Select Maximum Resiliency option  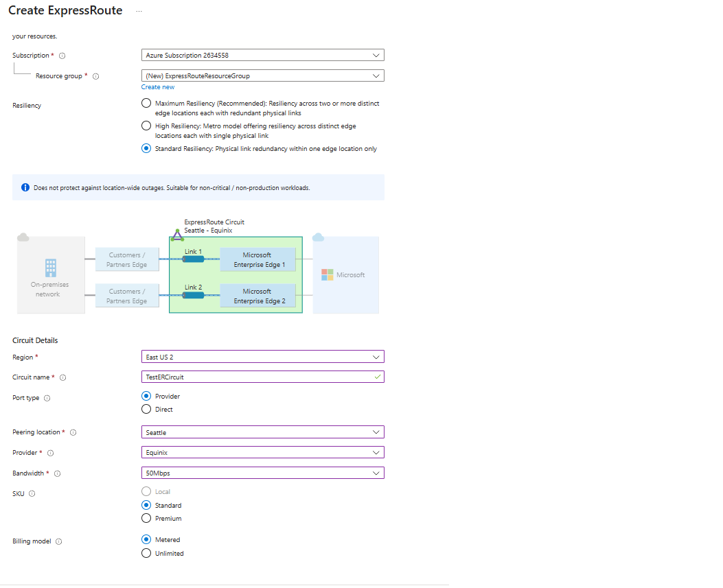click(146, 103)
